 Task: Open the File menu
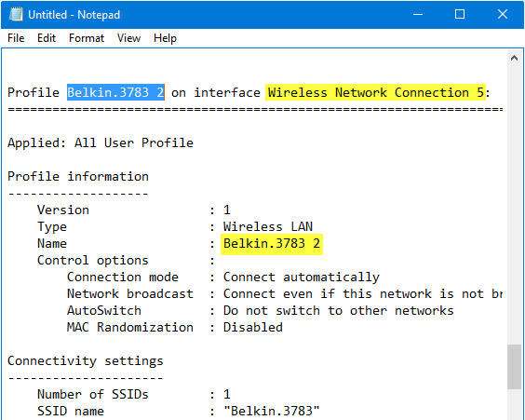tap(16, 38)
